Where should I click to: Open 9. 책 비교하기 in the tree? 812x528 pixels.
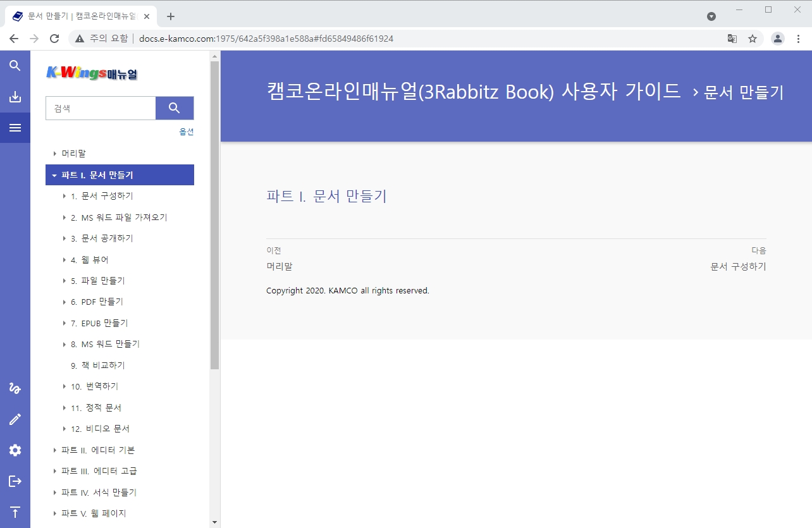(x=98, y=365)
